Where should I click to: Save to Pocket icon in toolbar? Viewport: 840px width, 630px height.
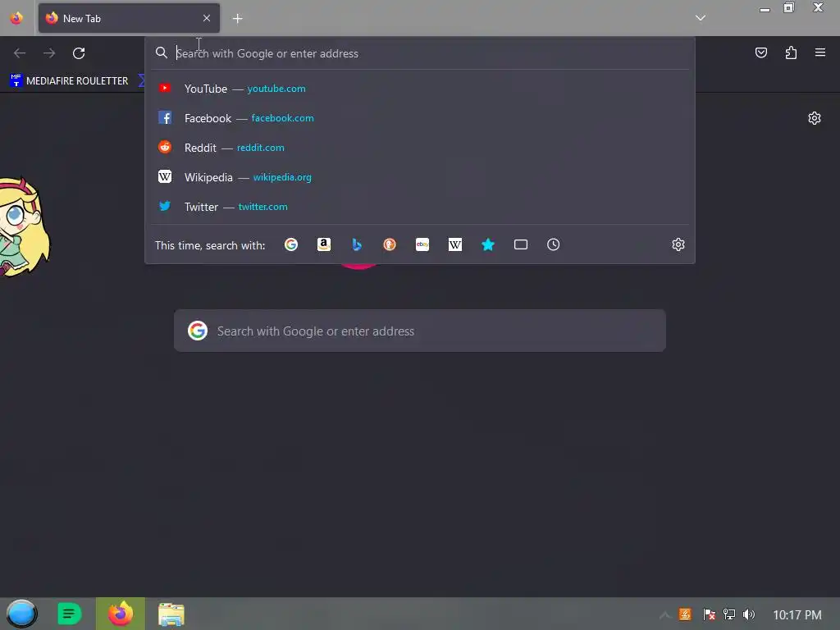(761, 52)
